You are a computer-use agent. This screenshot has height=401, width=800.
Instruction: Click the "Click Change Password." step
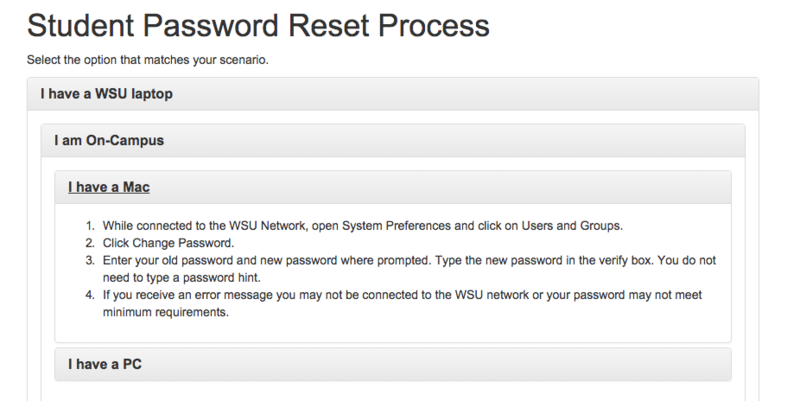pos(166,243)
